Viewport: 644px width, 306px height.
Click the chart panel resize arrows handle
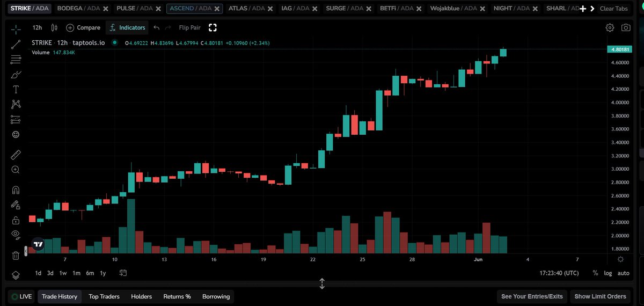[322, 283]
